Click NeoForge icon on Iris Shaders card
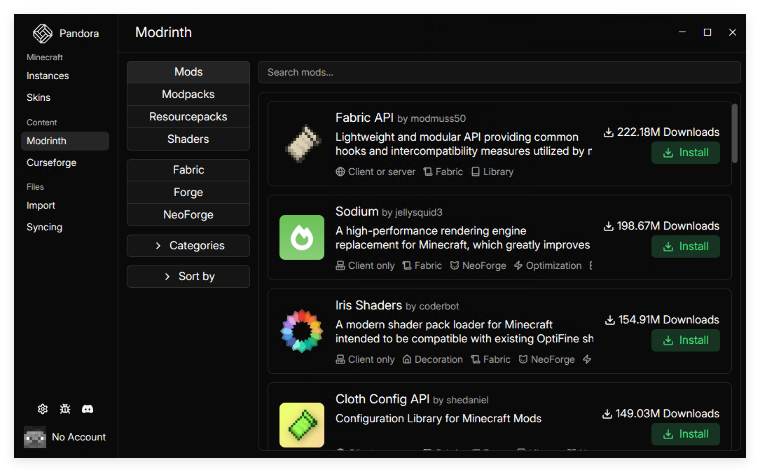This screenshot has height=472, width=760. tap(523, 360)
